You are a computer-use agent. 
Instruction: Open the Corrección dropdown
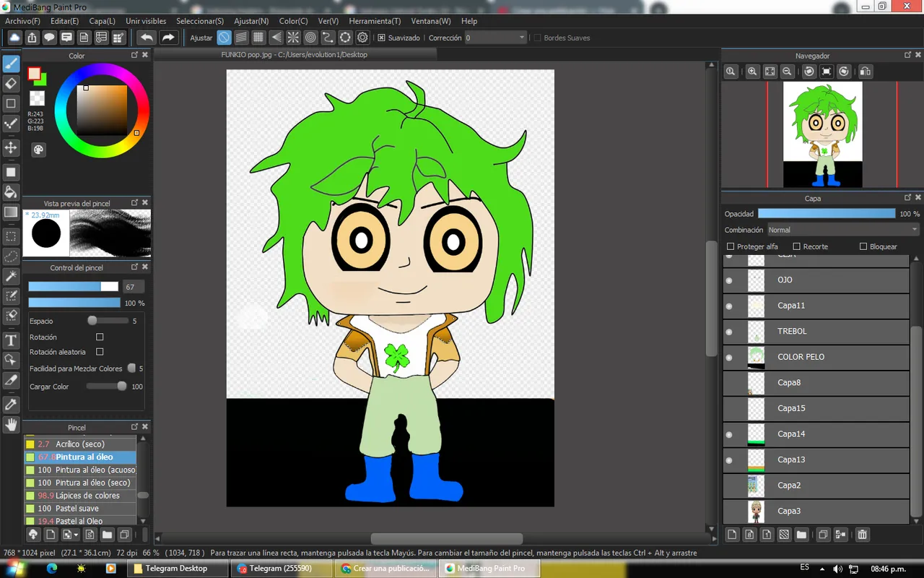pos(495,38)
